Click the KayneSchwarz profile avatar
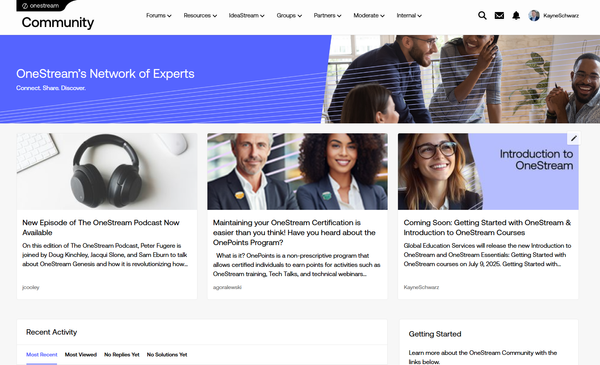The height and width of the screenshot is (365, 600). coord(534,15)
